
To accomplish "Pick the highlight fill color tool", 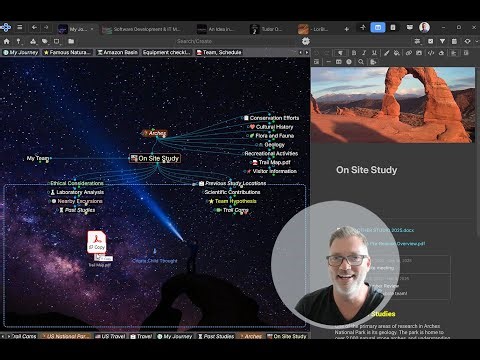I will click(396, 53).
